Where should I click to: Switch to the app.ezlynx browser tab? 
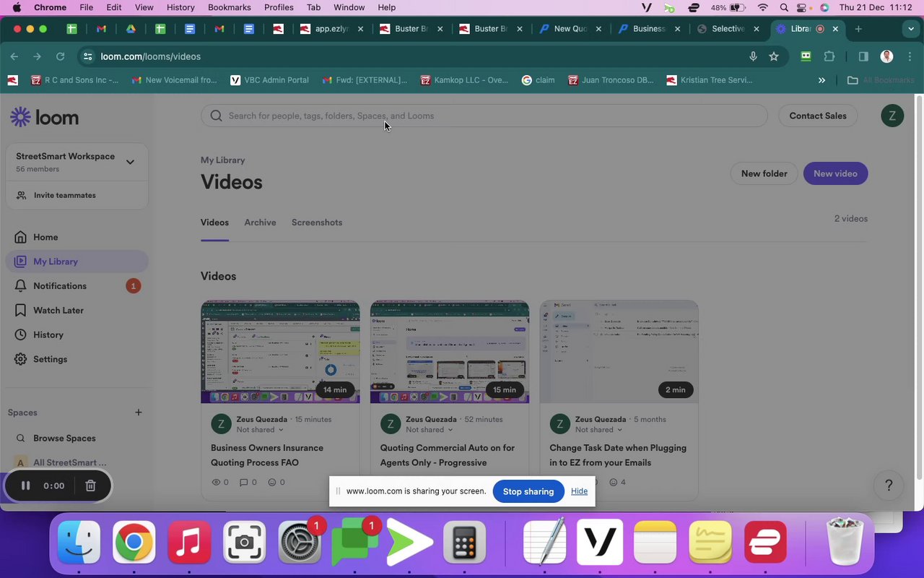point(332,29)
